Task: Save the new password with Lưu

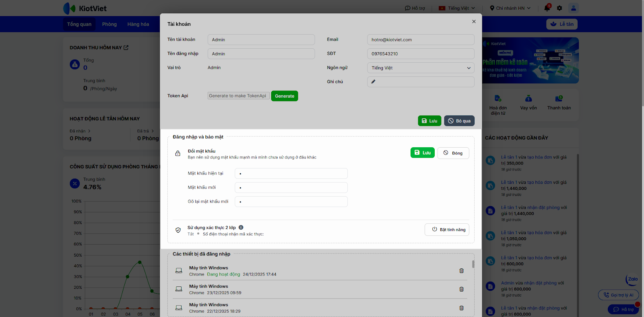Action: pyautogui.click(x=422, y=153)
